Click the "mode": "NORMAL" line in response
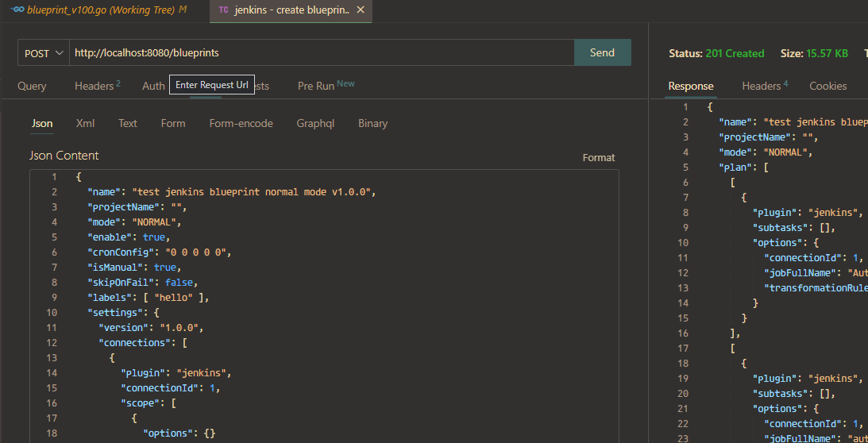Image resolution: width=868 pixels, height=443 pixels. pos(766,152)
